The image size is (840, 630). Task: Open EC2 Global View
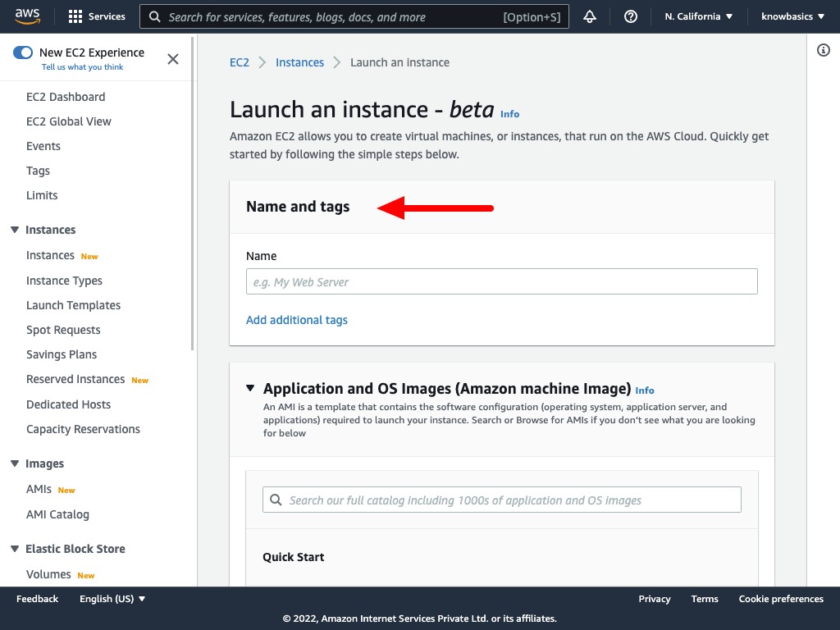click(69, 121)
